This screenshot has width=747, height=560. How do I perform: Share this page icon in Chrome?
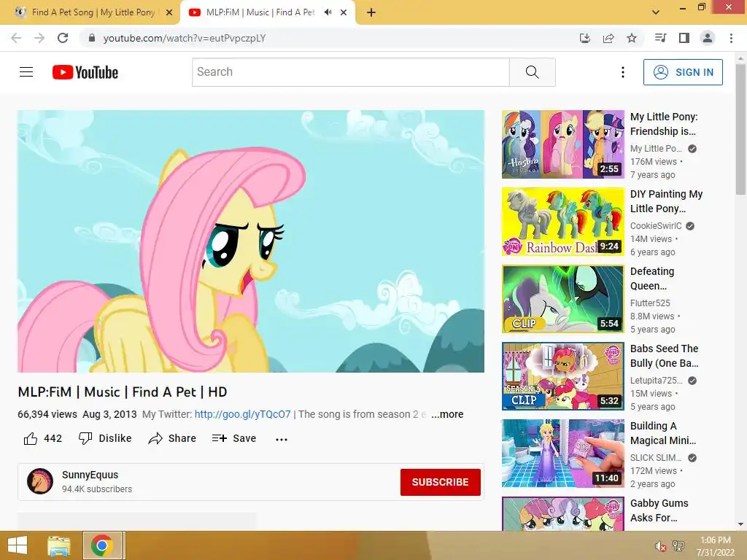coord(608,38)
